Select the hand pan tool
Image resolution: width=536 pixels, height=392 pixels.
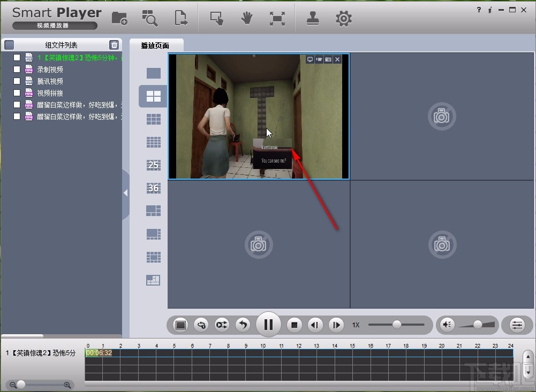tap(246, 18)
